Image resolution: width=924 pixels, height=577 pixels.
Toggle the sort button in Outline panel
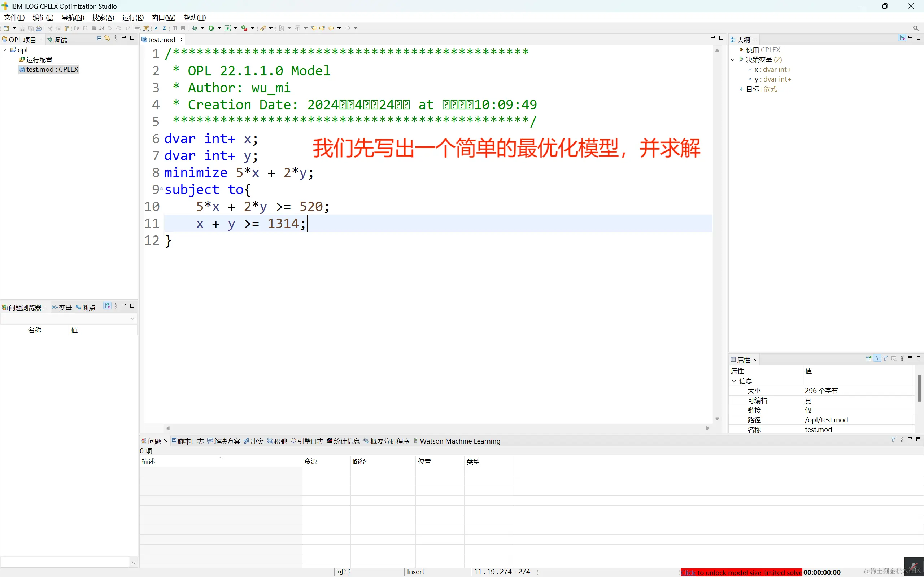point(902,38)
